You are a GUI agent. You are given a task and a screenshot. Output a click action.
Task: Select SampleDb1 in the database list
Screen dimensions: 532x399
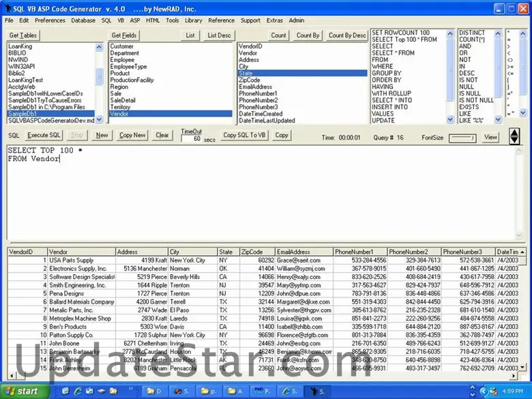(x=51, y=114)
